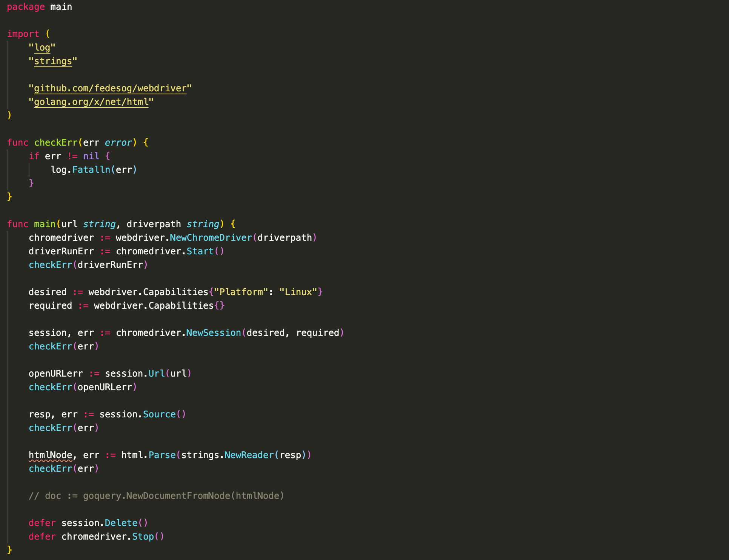This screenshot has height=560, width=729.
Task: Click the session.Url method call
Action: pos(156,374)
